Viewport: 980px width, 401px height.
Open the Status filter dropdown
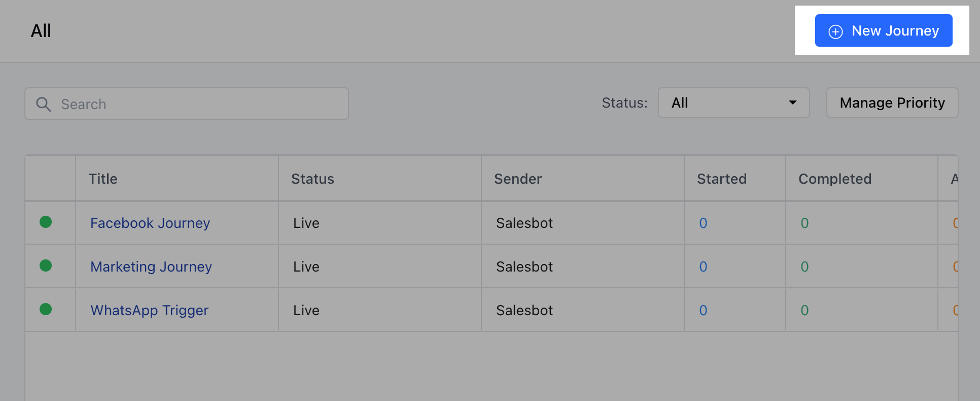[733, 103]
